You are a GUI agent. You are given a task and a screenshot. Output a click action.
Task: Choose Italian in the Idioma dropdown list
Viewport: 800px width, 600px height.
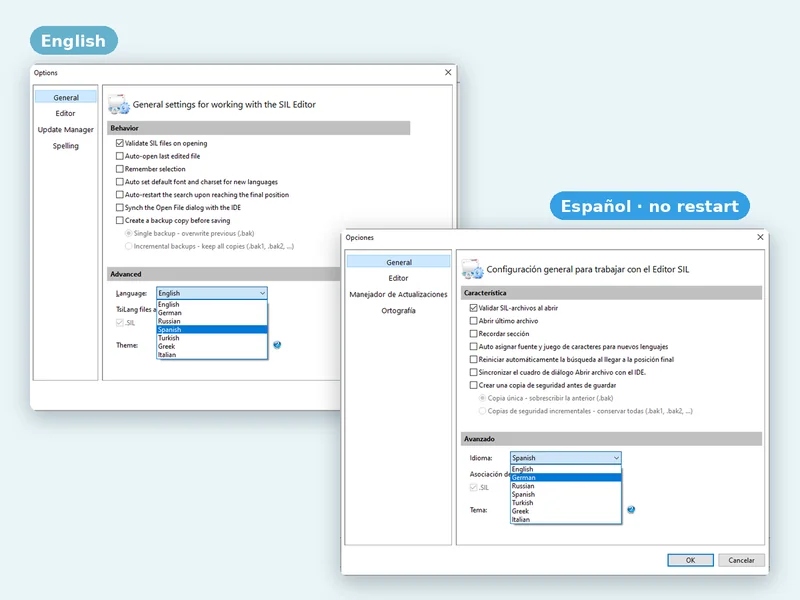coord(566,519)
